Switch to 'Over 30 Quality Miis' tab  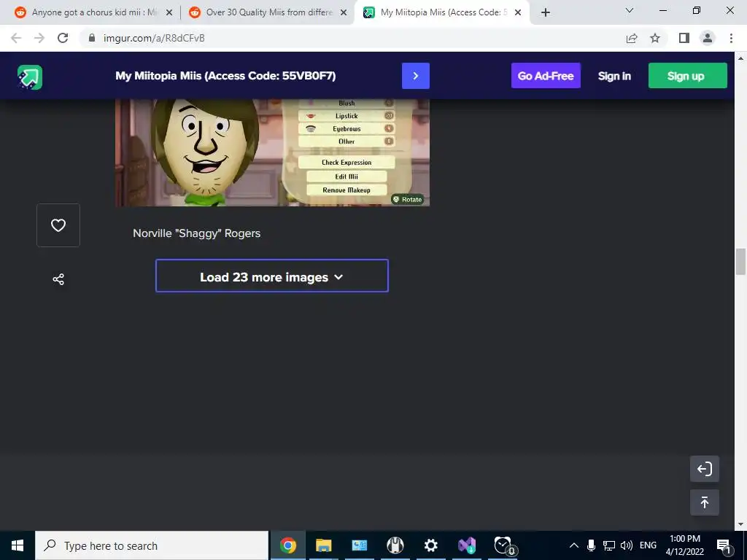[x=267, y=12]
